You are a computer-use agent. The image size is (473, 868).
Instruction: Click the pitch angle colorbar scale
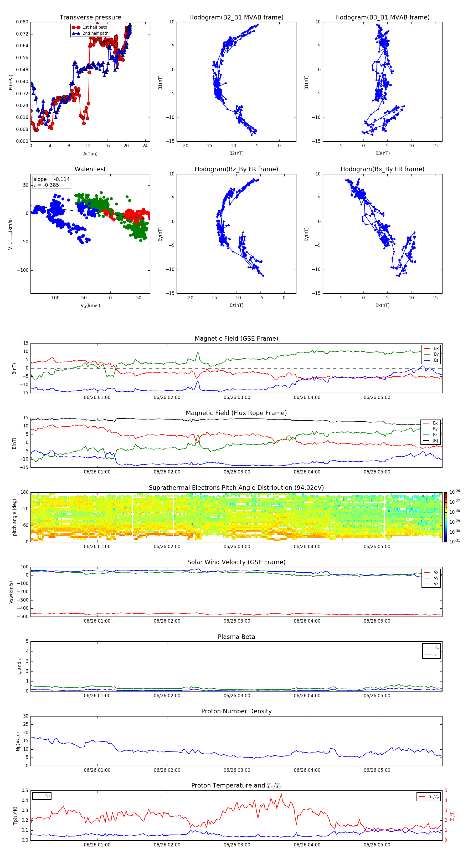[446, 517]
